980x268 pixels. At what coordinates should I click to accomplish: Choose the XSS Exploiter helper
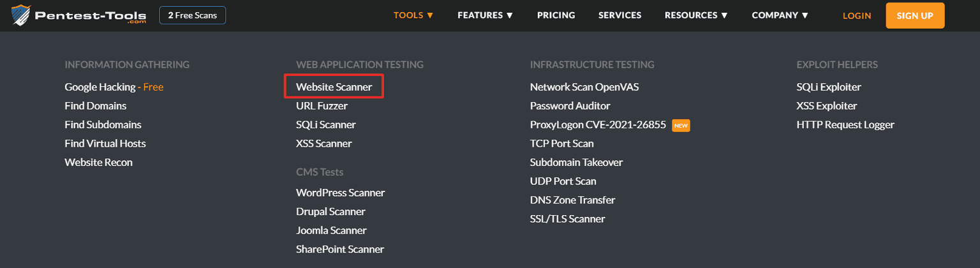click(826, 106)
